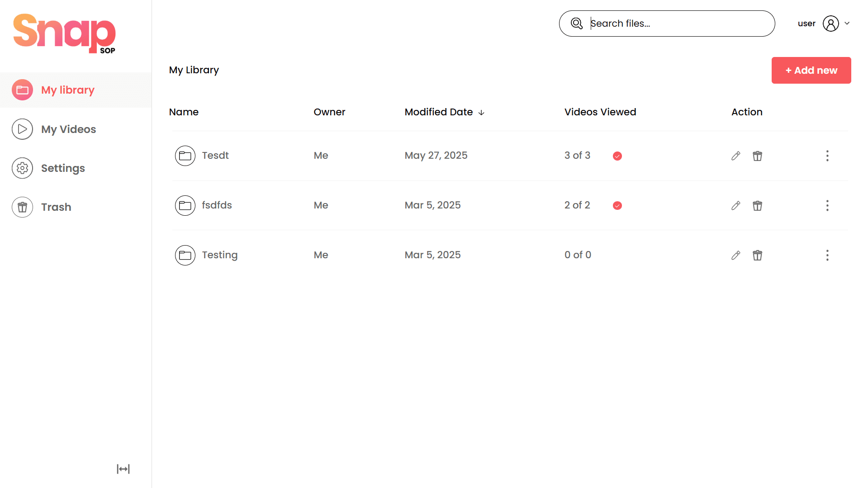Click the edit pencil icon for Tesdt
Viewport: 868px width, 488px height.
(x=735, y=156)
